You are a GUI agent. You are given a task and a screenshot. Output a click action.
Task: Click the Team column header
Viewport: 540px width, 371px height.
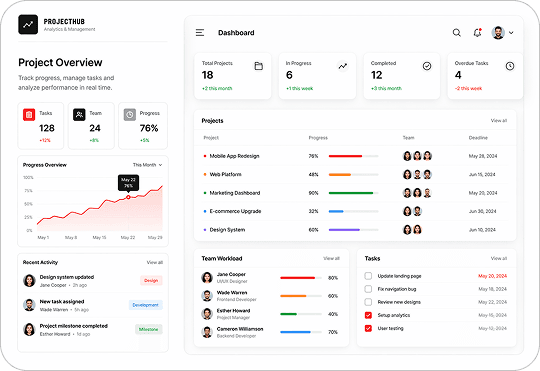coord(409,138)
